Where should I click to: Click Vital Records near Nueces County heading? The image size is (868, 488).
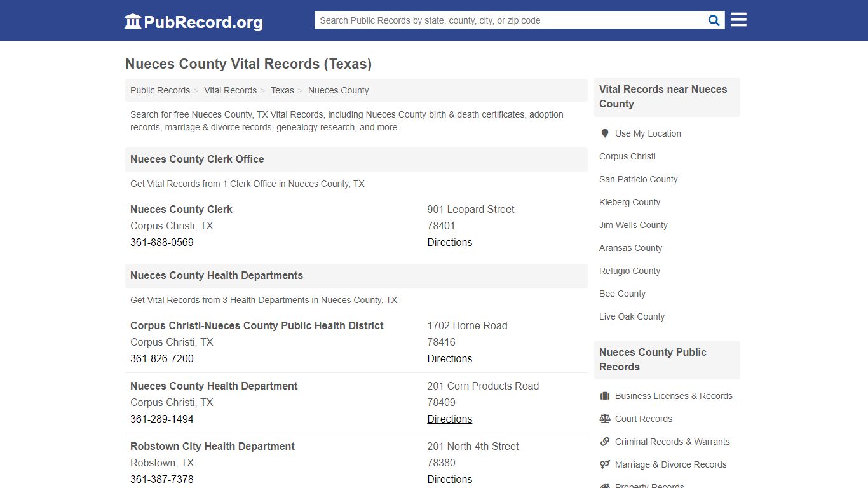663,97
